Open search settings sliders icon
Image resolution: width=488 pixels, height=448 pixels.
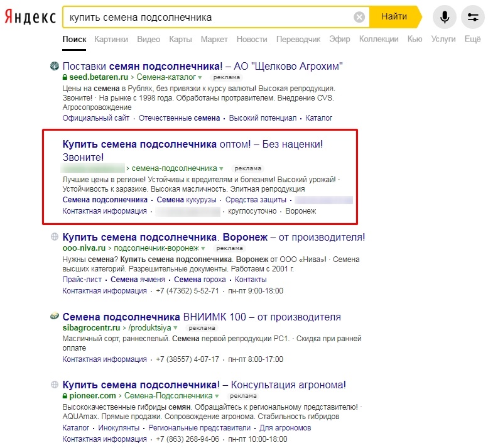pos(473,17)
